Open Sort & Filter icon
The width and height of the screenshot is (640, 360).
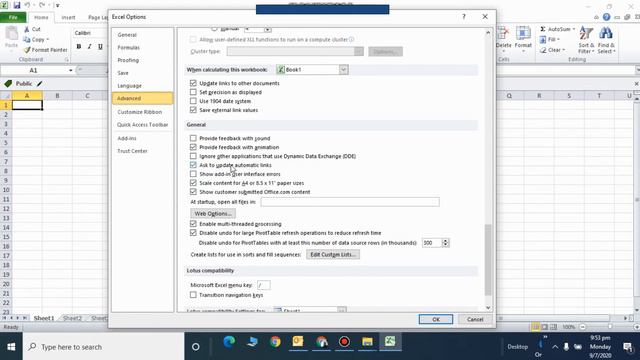pos(586,33)
